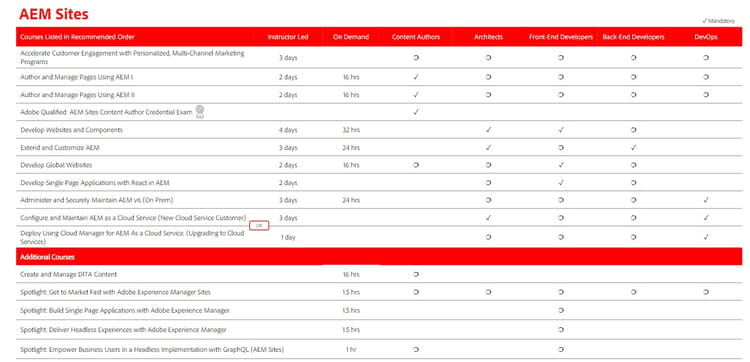This screenshot has height=362, width=750.
Task: Click the Back-End Developers column header
Action: [633, 37]
